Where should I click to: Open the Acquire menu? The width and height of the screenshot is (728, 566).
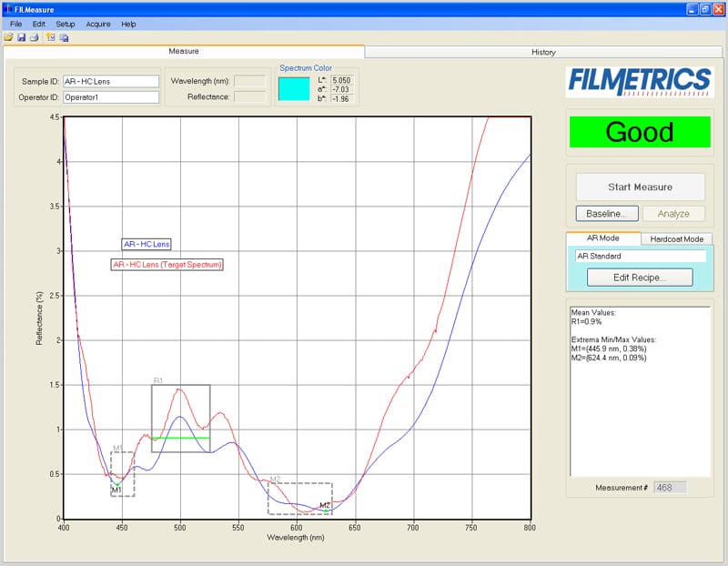point(98,24)
